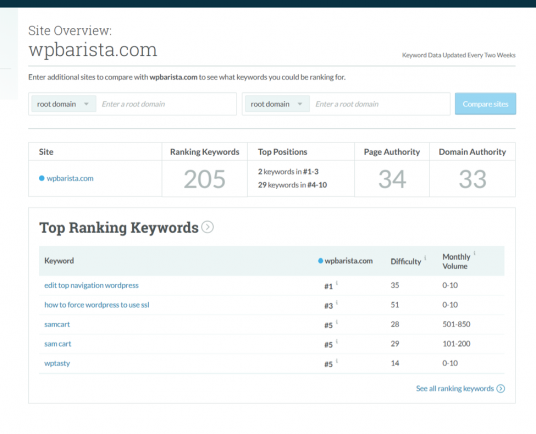Click info icon next to Difficulty header
536x434 pixels.
tap(425, 258)
